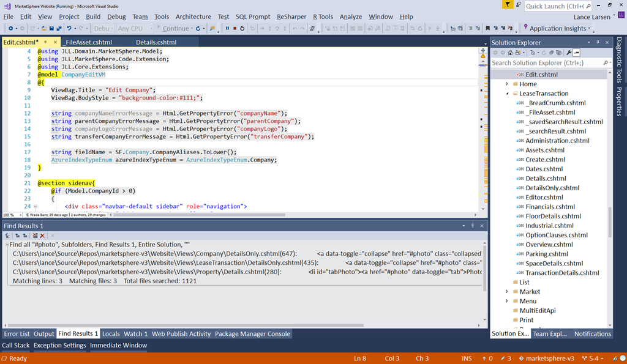Click the Find Results horizontal scrollbar

point(186,325)
